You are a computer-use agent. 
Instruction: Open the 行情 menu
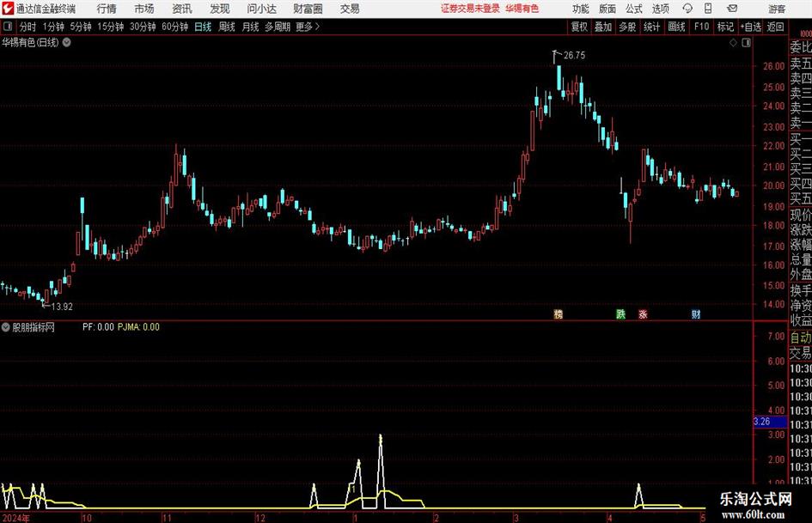point(107,9)
